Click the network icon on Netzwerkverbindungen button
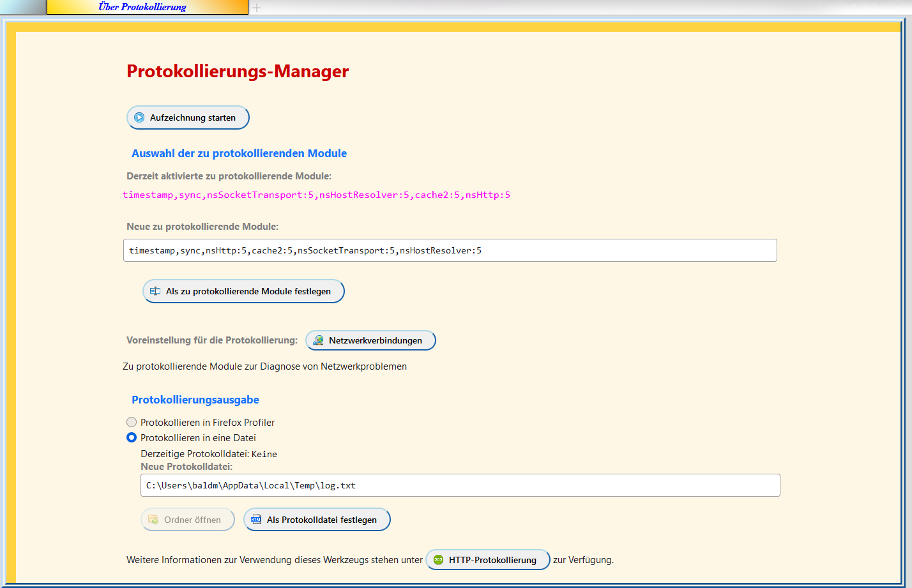Screen dimensions: 912x588 click(x=318, y=340)
